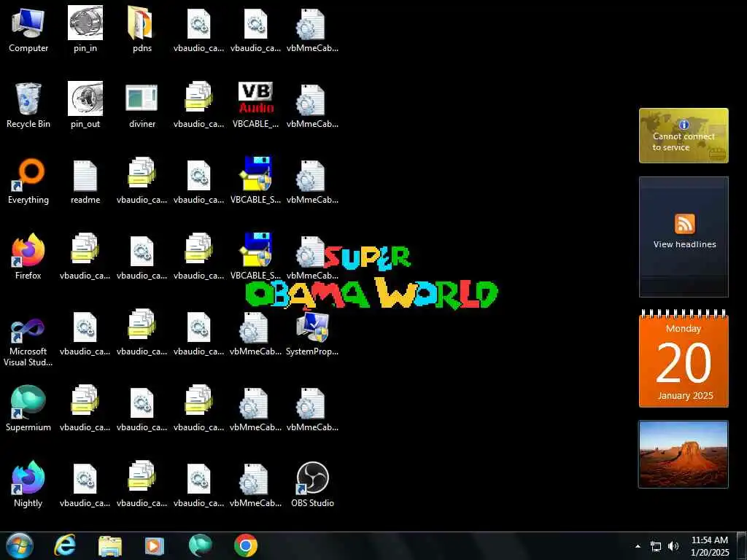Viewport: 747px width, 560px height.
Task: Select the pin_in image file
Action: click(85, 29)
